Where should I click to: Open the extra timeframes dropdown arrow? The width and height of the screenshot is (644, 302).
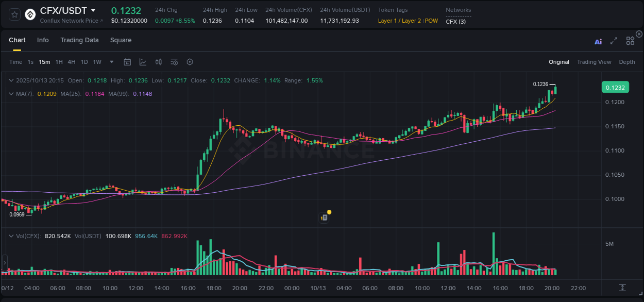111,62
